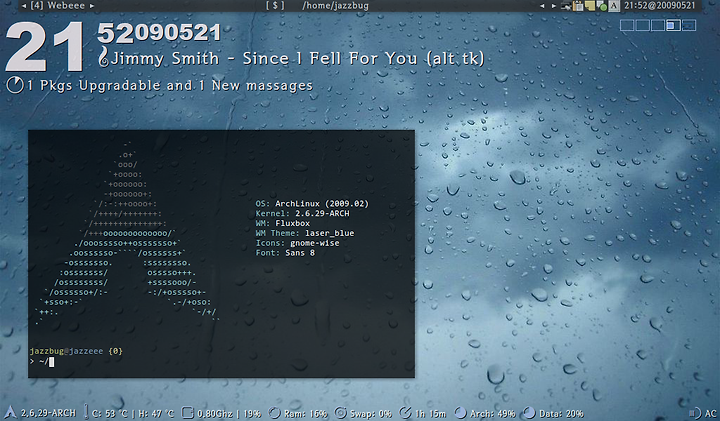Click the Ram usage pie icon
This screenshot has height=421, width=720.
pos(274,413)
